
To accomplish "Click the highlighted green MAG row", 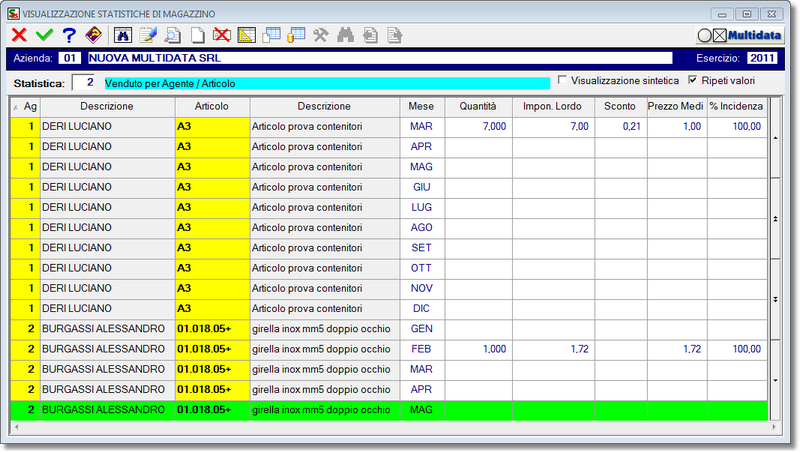I will [389, 410].
